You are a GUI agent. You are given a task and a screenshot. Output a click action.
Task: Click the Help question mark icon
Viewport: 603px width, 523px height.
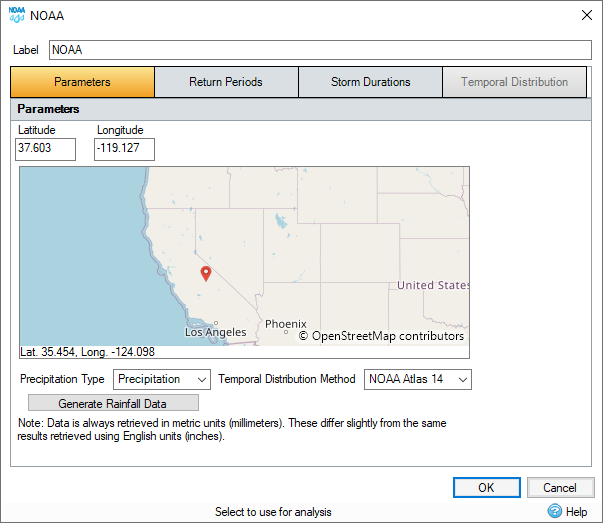point(555,511)
